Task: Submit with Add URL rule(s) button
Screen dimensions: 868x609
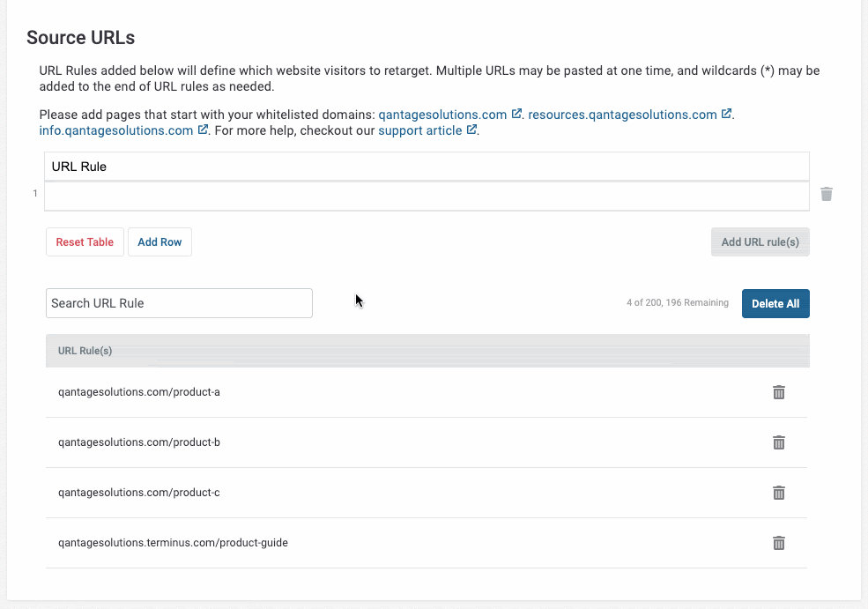Action: [x=760, y=242]
